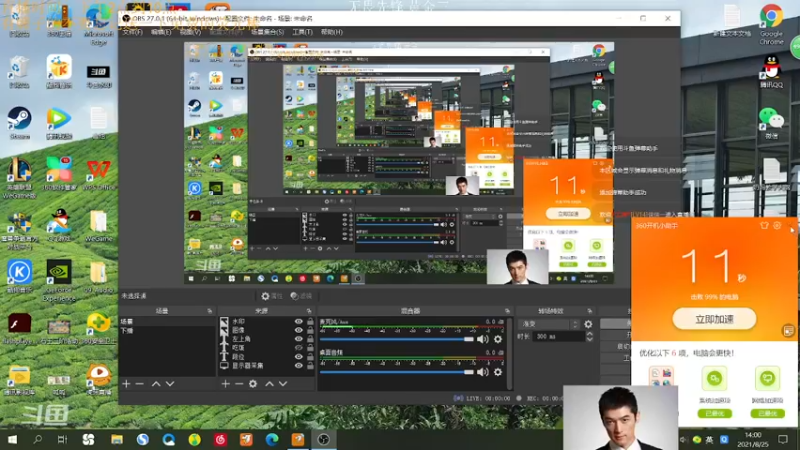Viewport: 800px width, 450px height.
Task: Open the 编辑(E) menu
Action: 161,32
